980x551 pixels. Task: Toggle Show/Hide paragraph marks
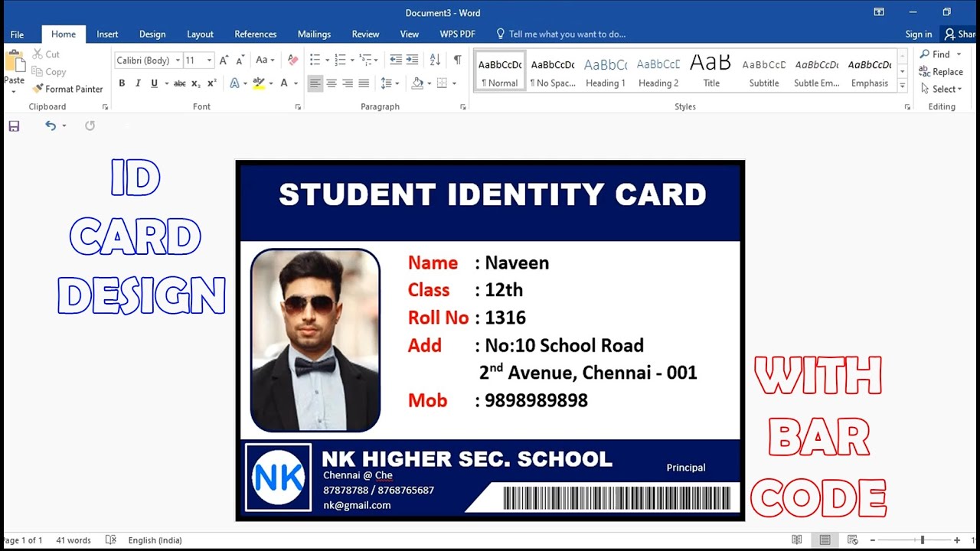click(457, 60)
